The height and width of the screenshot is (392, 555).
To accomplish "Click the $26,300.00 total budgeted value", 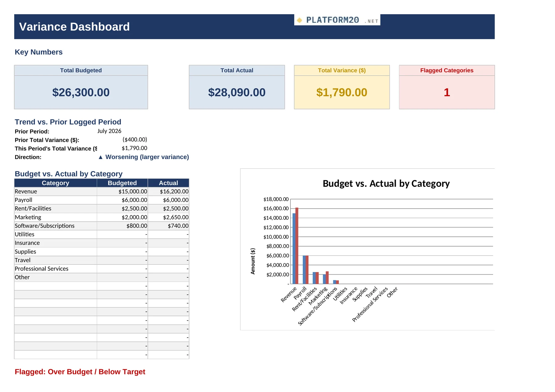I will coord(81,92).
